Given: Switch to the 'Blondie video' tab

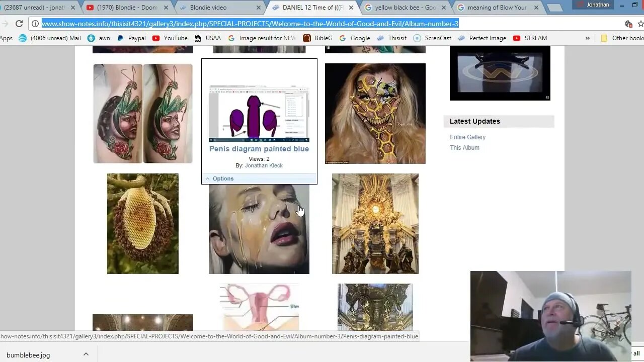Looking at the screenshot, I should [x=219, y=8].
